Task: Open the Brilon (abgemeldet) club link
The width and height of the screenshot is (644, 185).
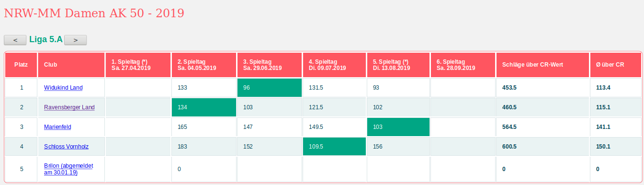Action: coord(68,169)
